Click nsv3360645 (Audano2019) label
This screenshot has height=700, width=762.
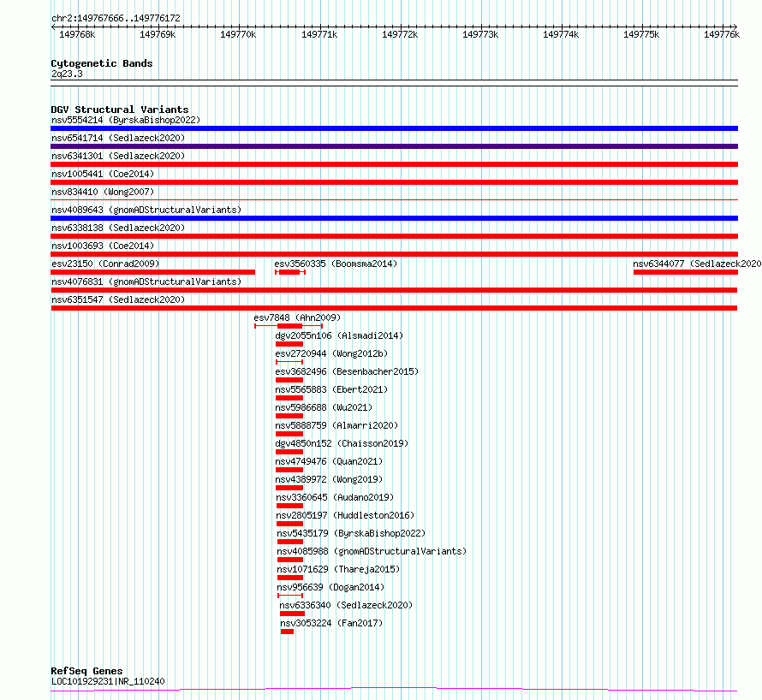(335, 497)
